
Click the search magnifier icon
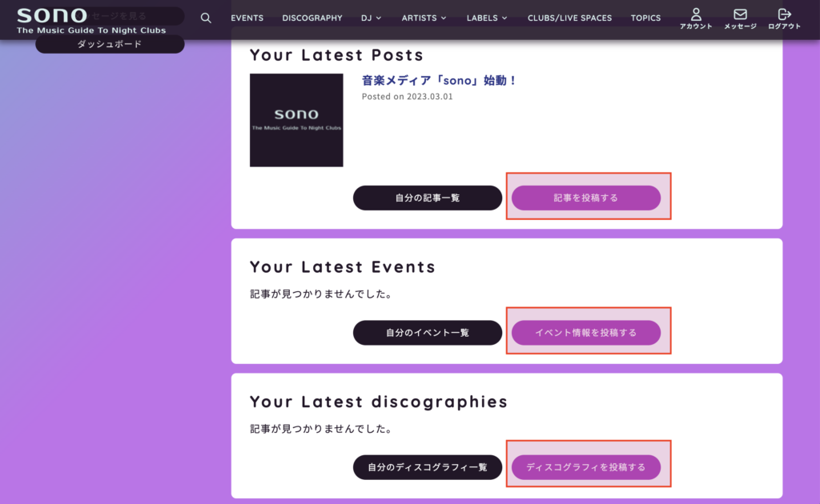pyautogui.click(x=206, y=18)
